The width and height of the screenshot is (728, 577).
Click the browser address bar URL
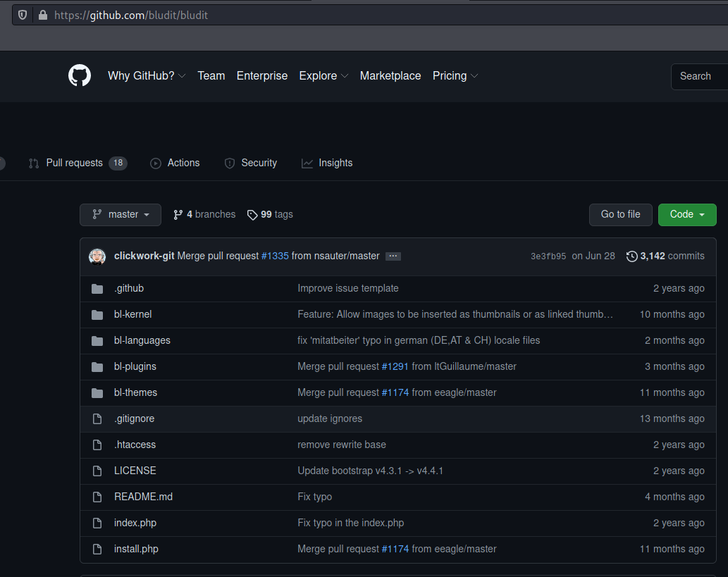[131, 15]
